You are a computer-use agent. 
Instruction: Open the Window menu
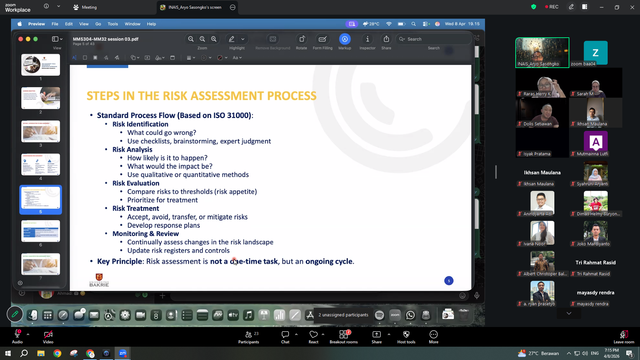pyautogui.click(x=132, y=24)
